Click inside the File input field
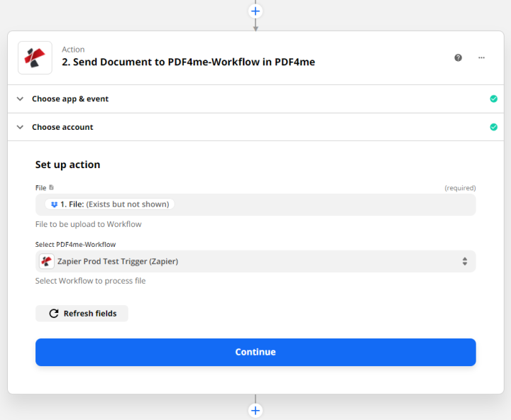 pos(319,204)
